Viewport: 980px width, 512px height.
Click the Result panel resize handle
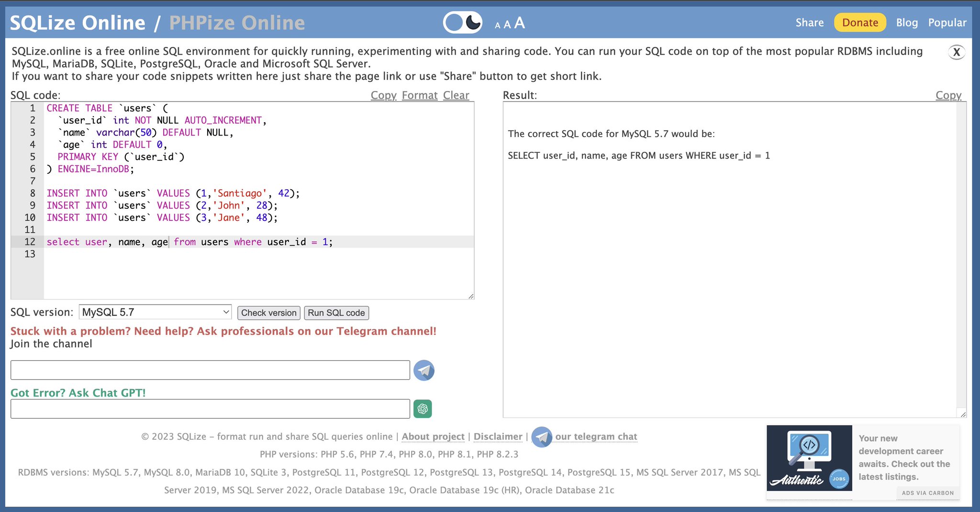963,414
